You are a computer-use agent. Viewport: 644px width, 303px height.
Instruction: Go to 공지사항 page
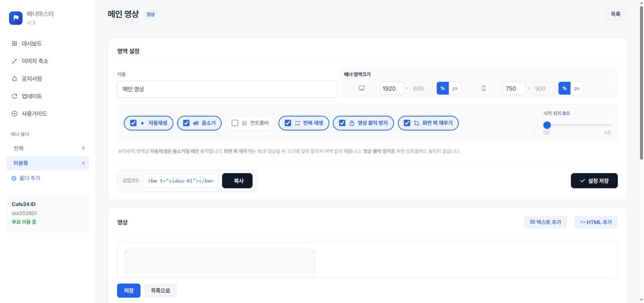tap(48, 79)
